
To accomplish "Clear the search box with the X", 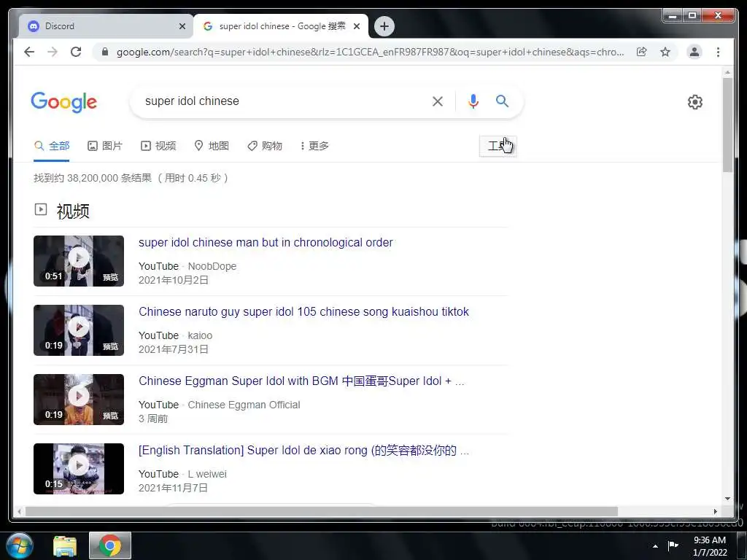I will pos(438,101).
